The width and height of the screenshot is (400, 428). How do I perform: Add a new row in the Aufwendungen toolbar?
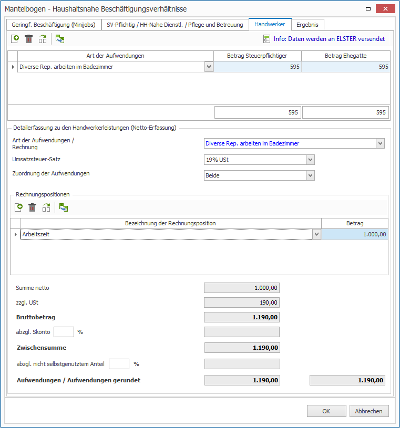[15, 39]
